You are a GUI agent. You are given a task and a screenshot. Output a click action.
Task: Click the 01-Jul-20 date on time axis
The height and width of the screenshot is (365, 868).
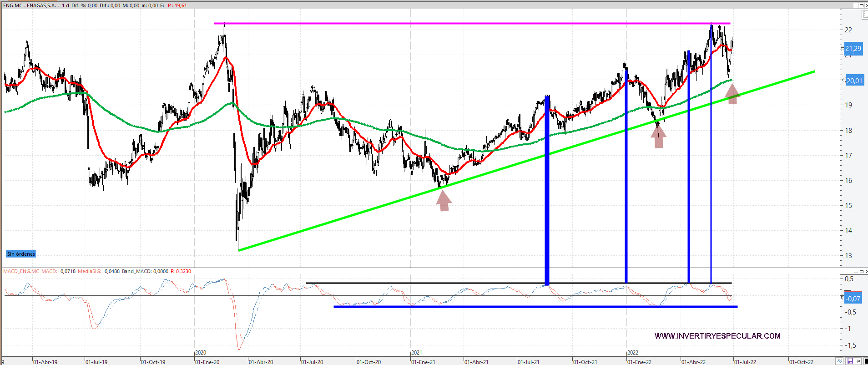(312, 362)
